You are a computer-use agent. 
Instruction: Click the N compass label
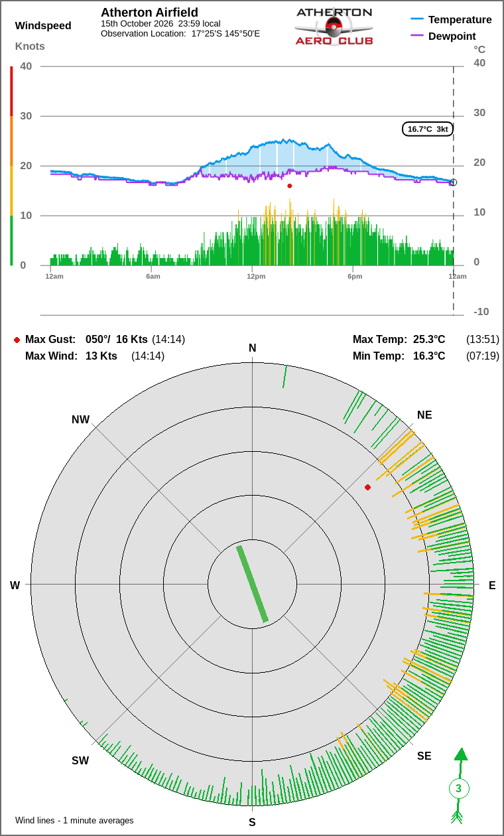point(252,348)
